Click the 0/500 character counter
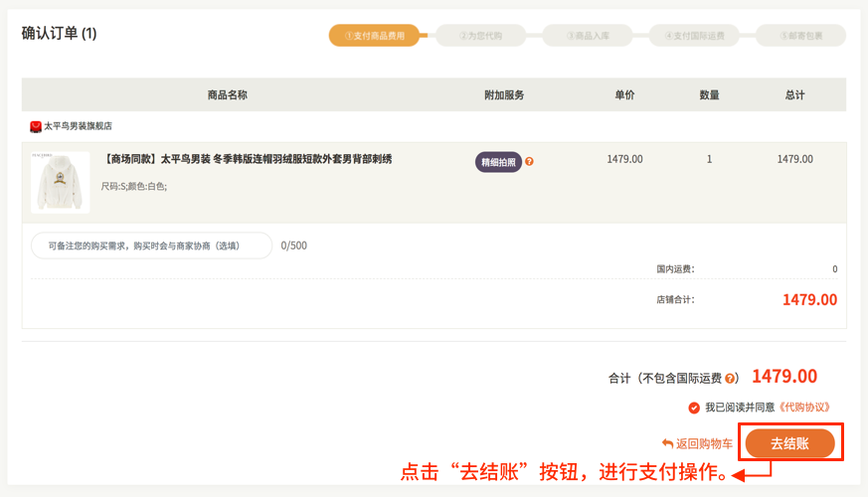 tap(294, 246)
